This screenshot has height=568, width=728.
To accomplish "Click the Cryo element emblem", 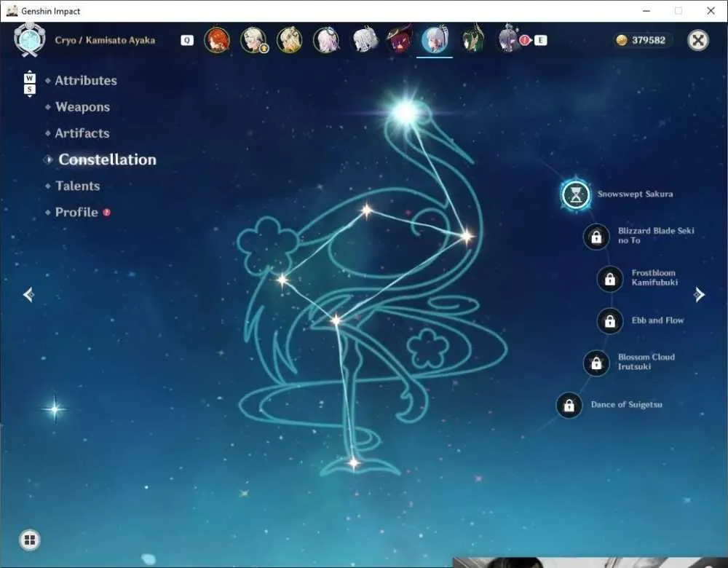I will [30, 39].
